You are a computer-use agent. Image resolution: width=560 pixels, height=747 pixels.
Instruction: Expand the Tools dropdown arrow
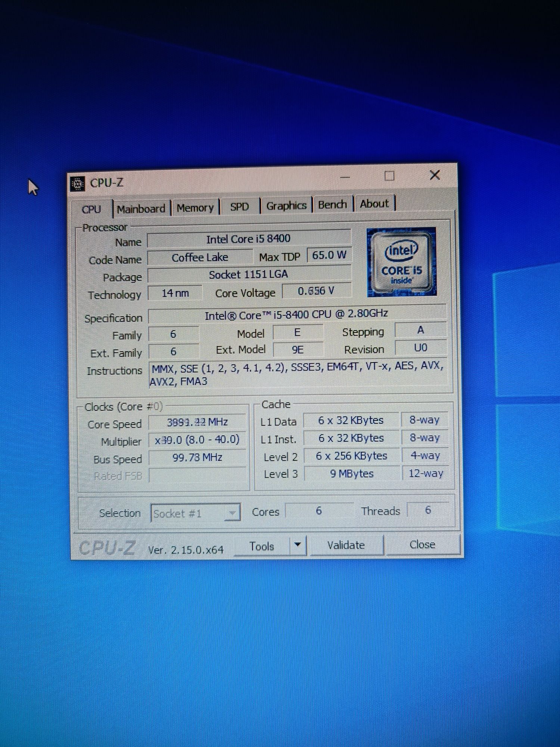[x=298, y=545]
